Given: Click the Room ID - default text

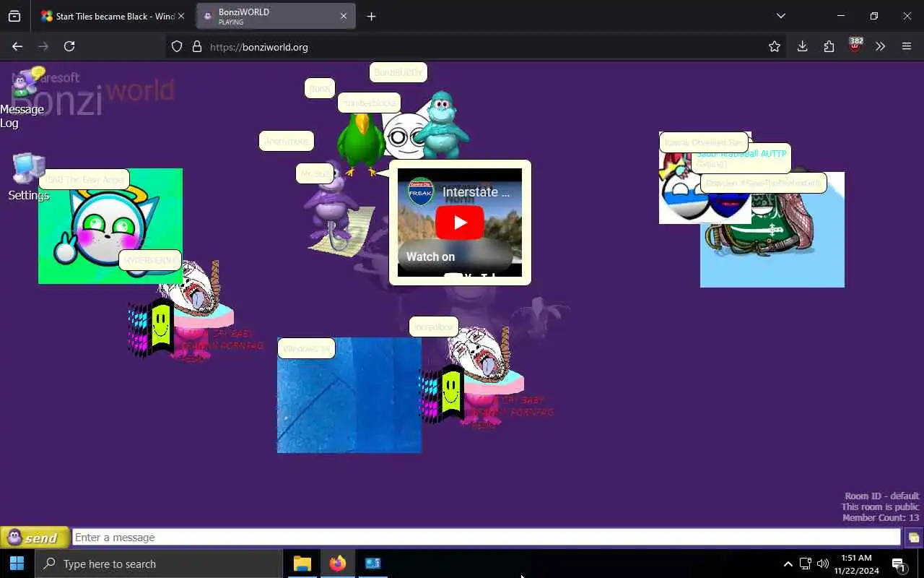Looking at the screenshot, I should click(882, 496).
